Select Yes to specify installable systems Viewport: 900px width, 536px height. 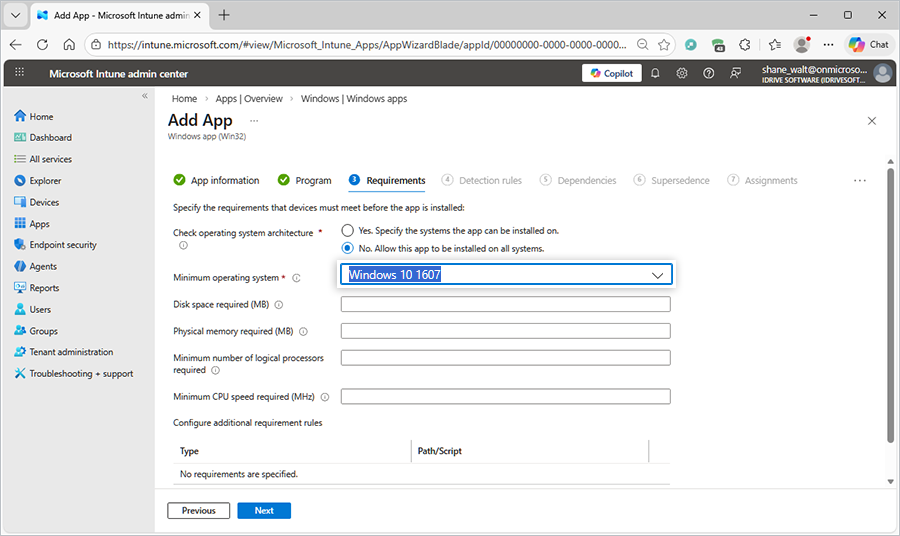347,230
